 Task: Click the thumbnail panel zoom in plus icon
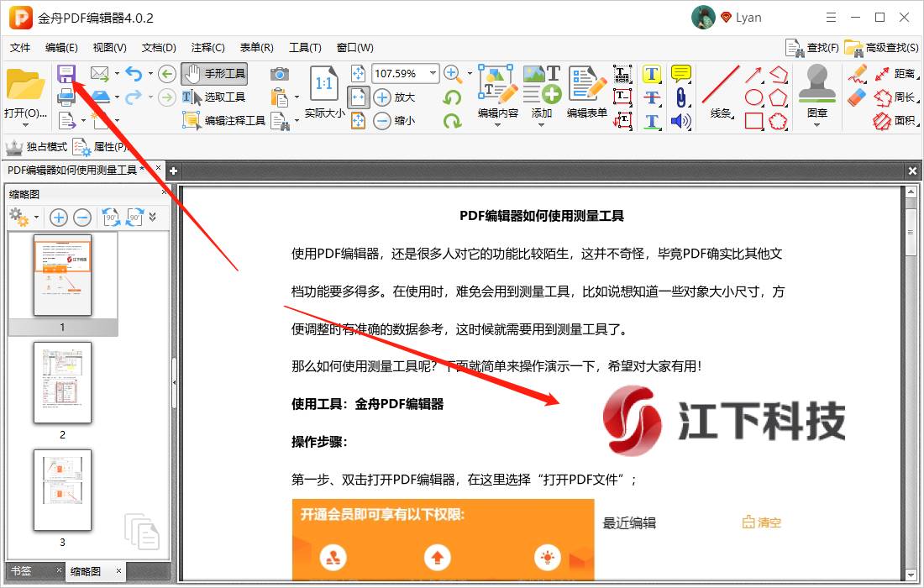pyautogui.click(x=58, y=218)
